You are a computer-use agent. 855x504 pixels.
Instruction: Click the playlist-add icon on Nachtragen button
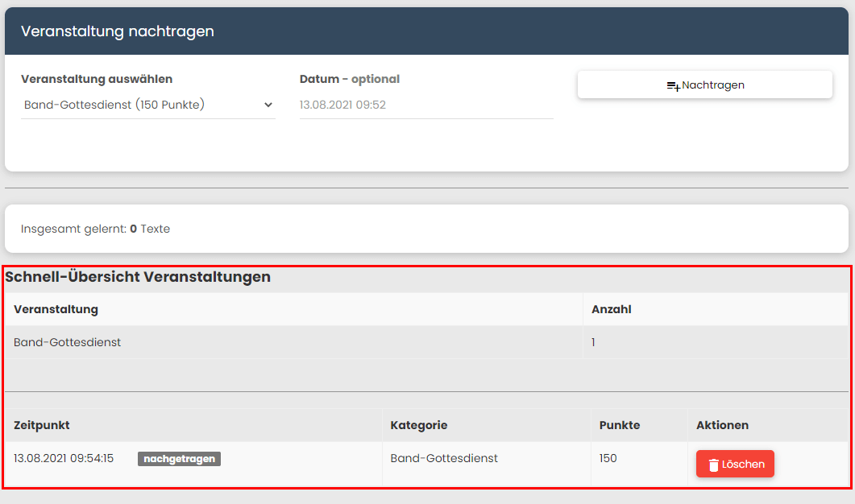point(673,85)
